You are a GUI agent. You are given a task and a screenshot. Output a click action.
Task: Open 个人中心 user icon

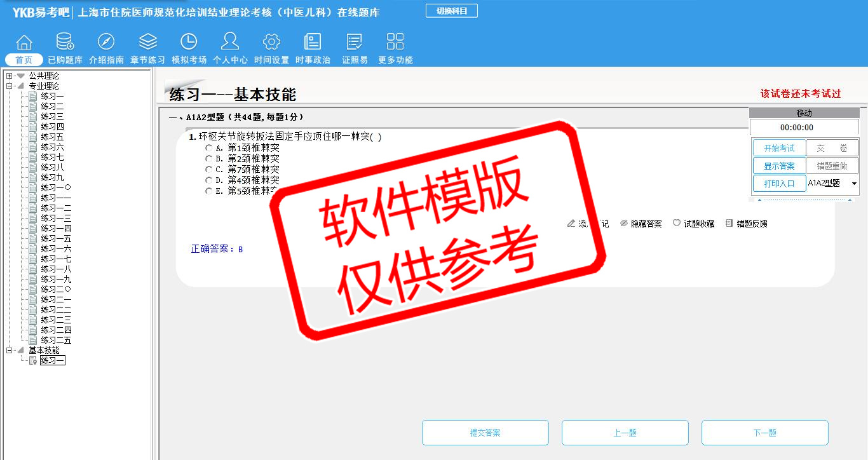click(x=230, y=43)
